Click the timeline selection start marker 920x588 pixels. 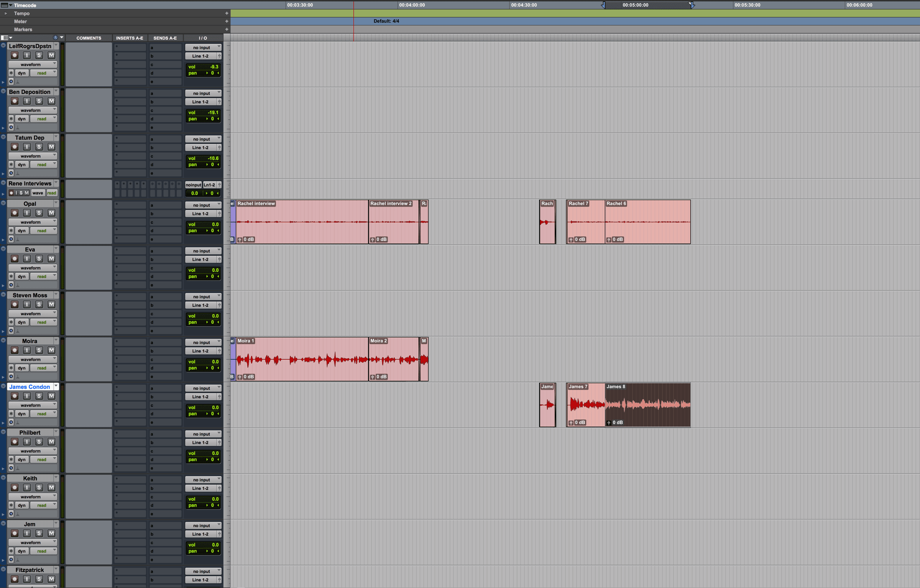603,5
